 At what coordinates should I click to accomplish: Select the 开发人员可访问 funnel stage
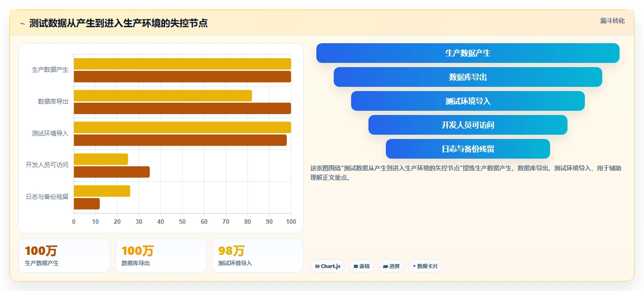(x=468, y=125)
